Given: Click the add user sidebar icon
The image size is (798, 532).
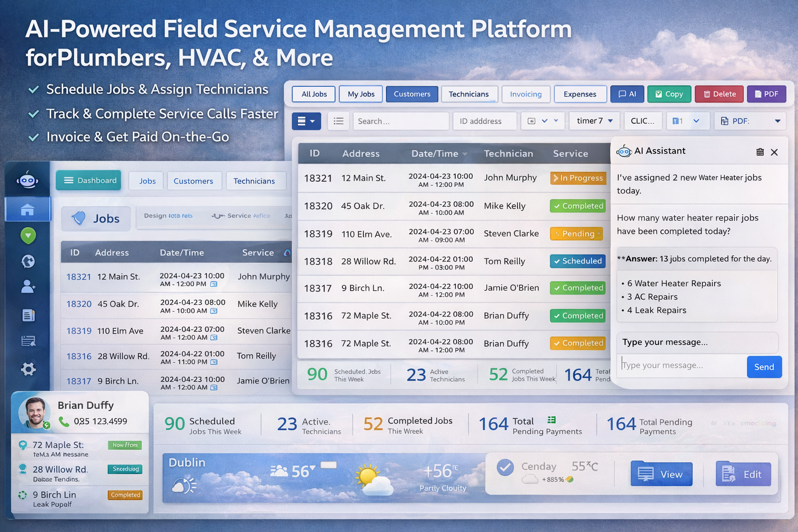Looking at the screenshot, I should [x=28, y=287].
